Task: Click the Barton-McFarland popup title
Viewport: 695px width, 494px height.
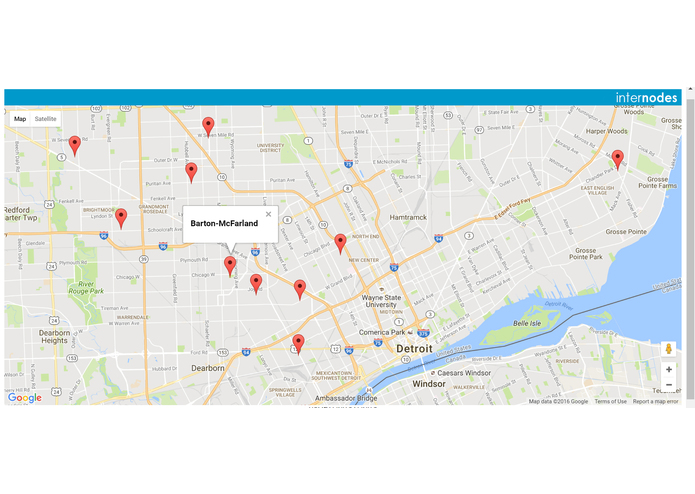Action: click(224, 223)
